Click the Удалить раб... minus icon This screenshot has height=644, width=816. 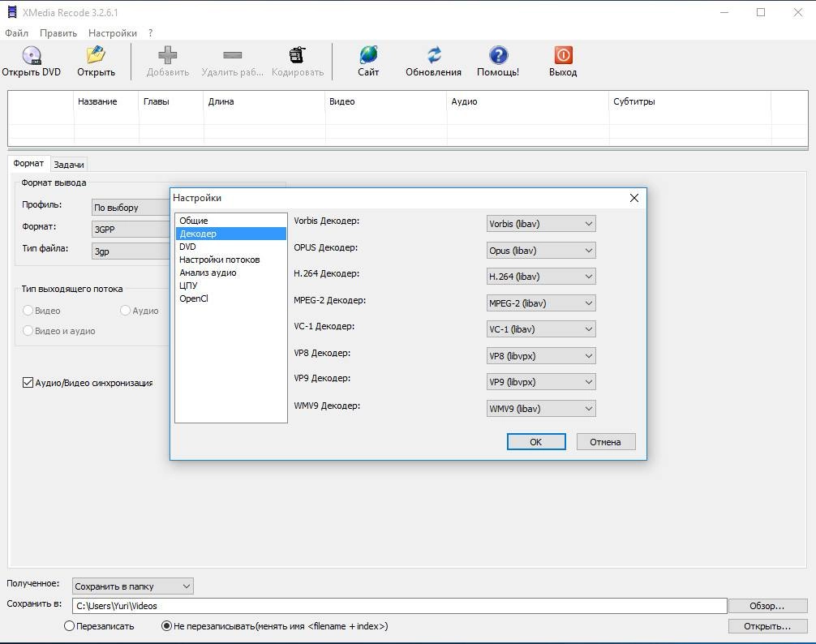click(232, 55)
